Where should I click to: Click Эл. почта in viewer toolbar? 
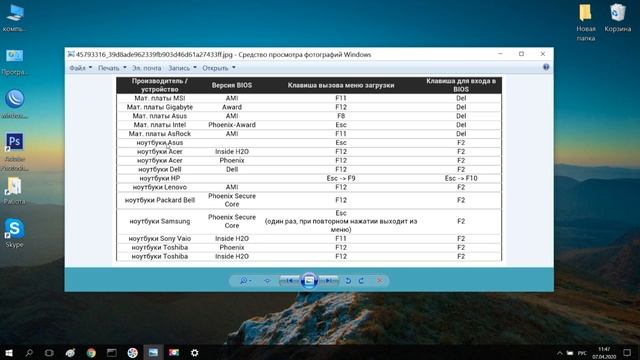(147, 68)
